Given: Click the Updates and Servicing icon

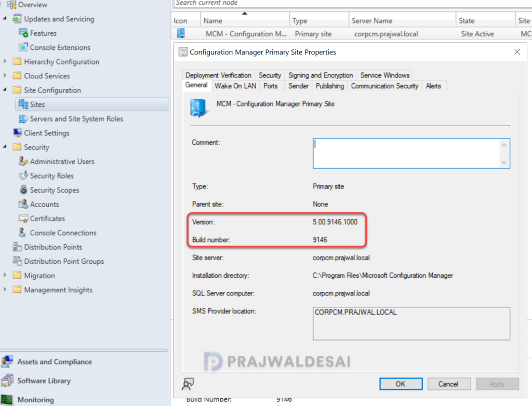Looking at the screenshot, I should tap(17, 19).
